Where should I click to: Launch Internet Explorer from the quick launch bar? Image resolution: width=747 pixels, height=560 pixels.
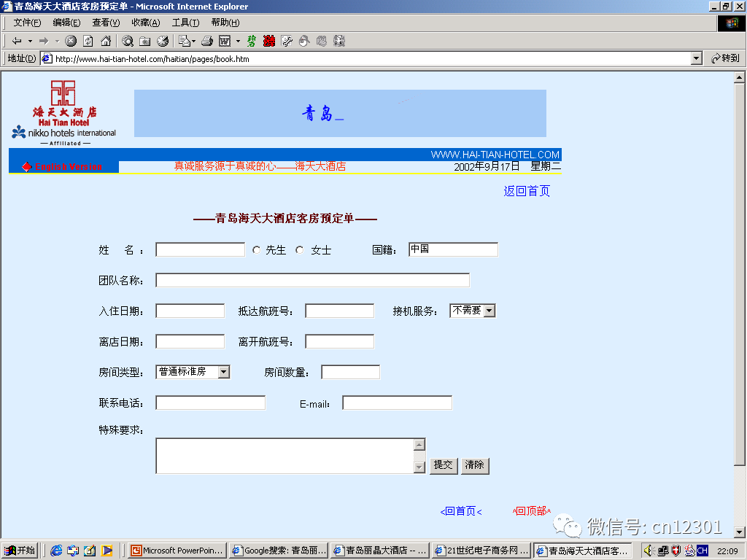click(x=56, y=551)
